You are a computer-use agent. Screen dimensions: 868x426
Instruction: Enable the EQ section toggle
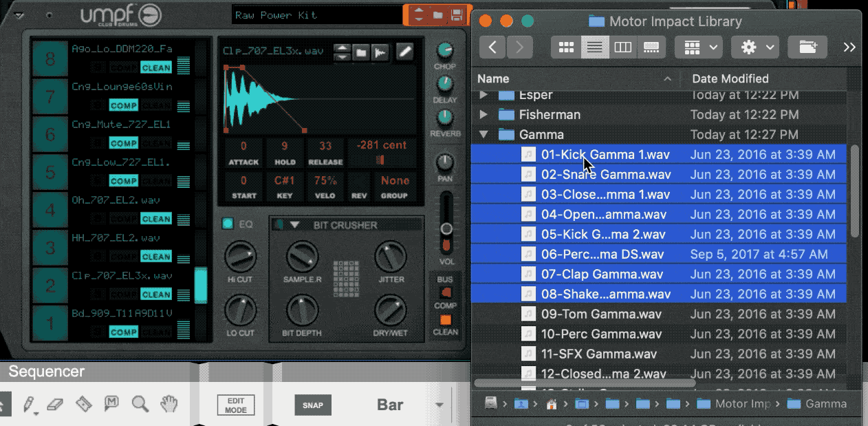[x=228, y=224]
